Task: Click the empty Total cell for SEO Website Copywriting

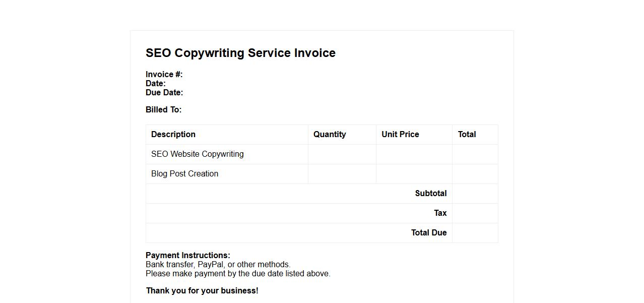Action: 475,154
